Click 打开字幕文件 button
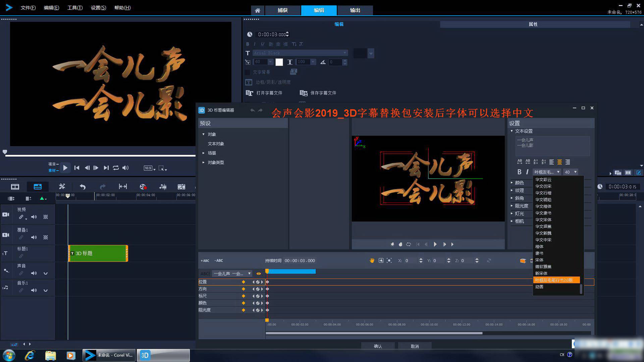This screenshot has width=644, height=362. click(x=264, y=93)
